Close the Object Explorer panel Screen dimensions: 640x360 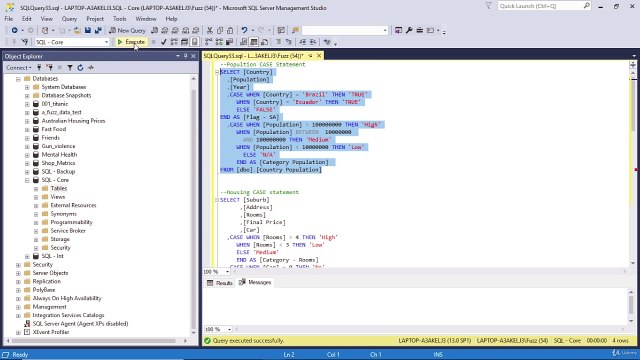(193, 56)
